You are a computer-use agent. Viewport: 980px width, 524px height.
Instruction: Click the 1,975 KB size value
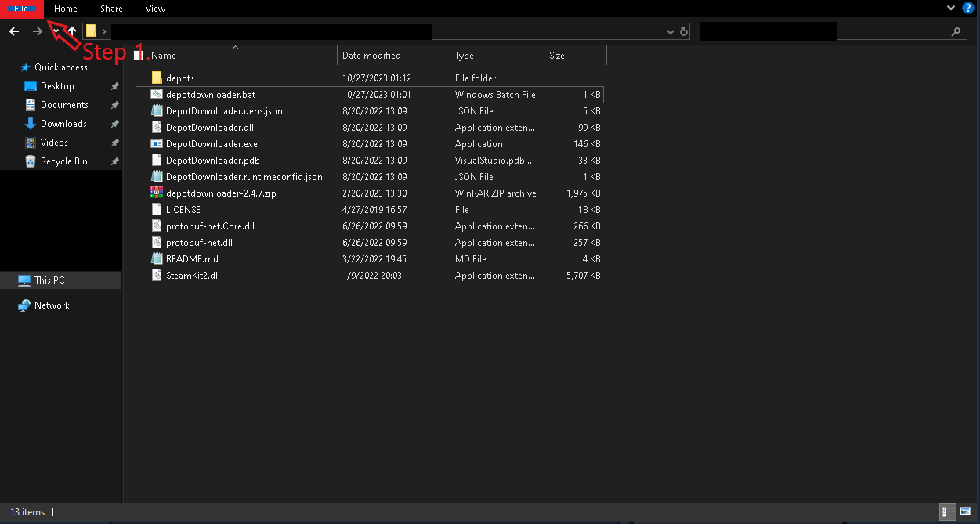[584, 193]
